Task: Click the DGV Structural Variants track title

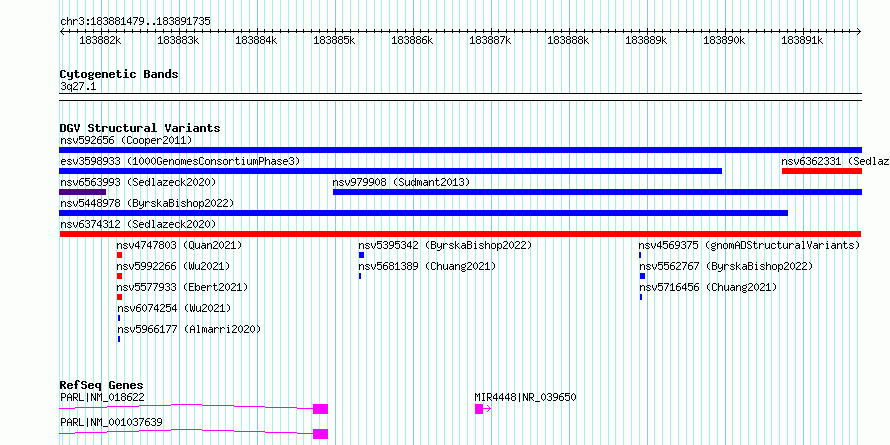Action: pos(140,128)
